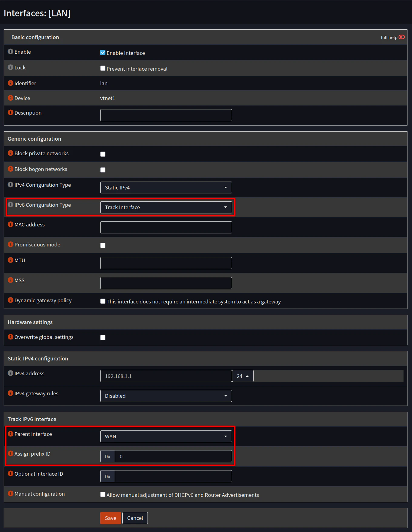Click the 'lan' identifier value
The image size is (412, 532).
coord(104,83)
